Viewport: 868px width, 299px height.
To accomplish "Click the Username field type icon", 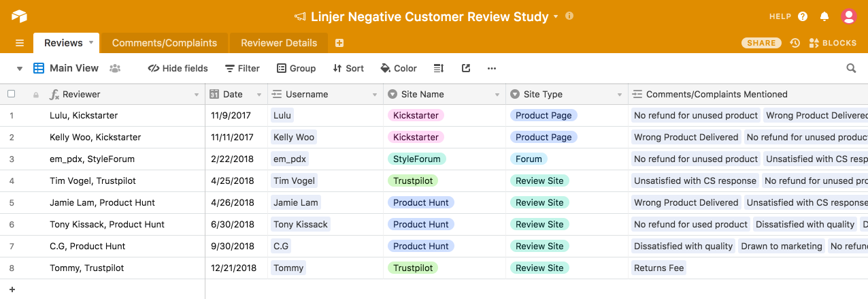I will [276, 94].
